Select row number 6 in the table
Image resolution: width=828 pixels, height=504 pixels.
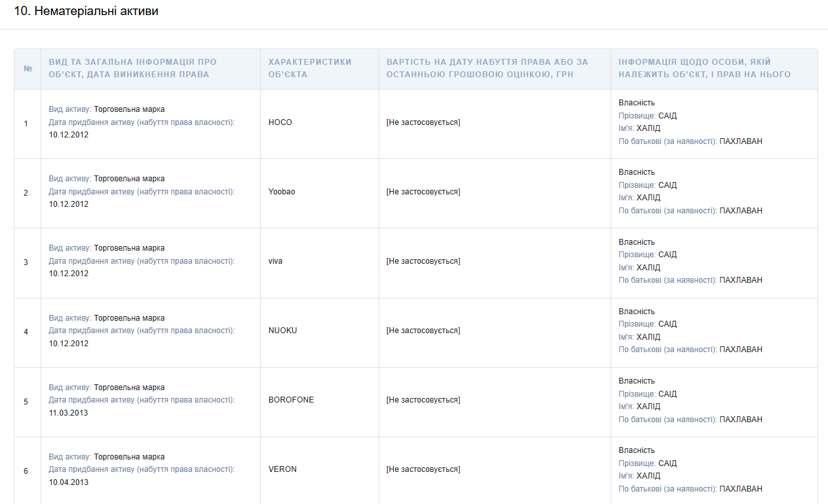point(26,471)
